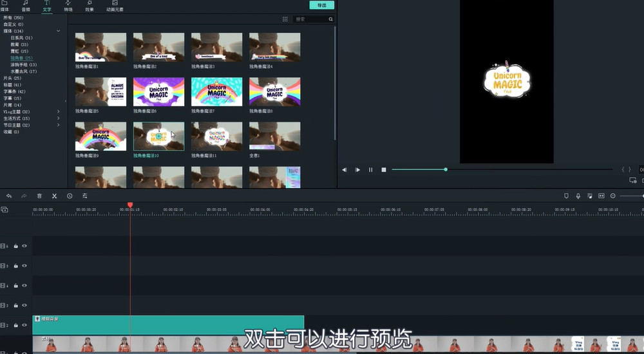Switch to the 媒体 media tab

(x=5, y=6)
